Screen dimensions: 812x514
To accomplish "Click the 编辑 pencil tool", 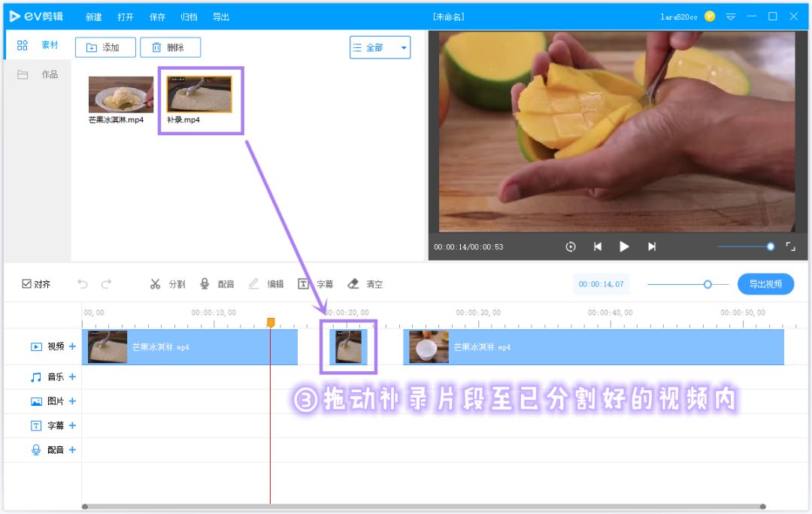I will pos(266,284).
